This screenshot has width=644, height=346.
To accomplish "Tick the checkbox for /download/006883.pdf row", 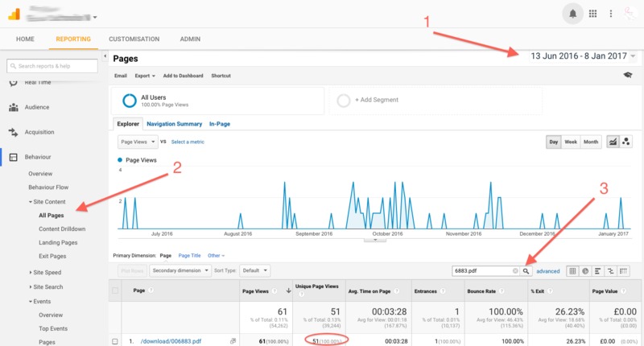I will point(115,341).
